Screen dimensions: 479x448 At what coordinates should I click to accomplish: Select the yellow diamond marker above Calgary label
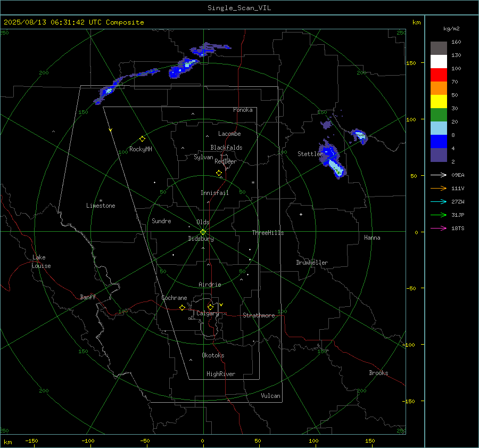coord(210,307)
